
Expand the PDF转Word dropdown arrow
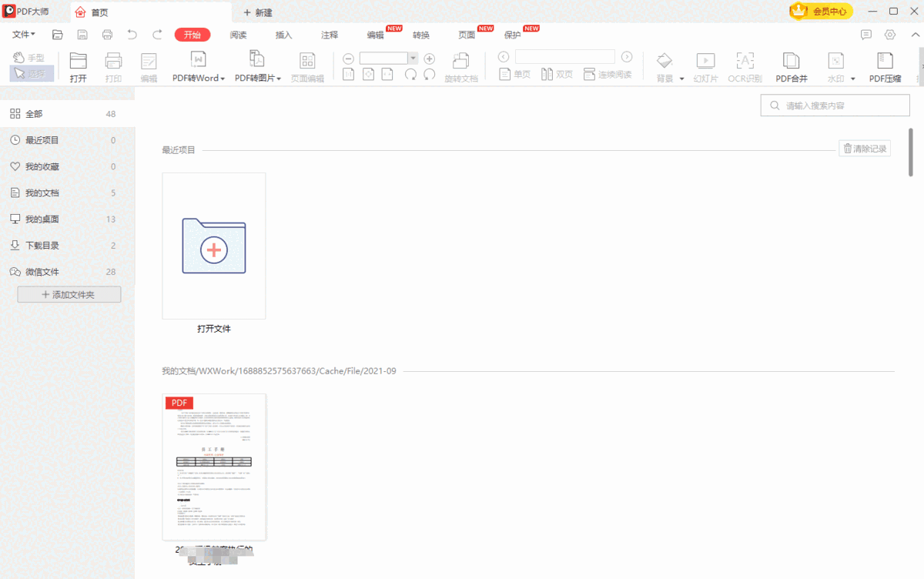(223, 79)
